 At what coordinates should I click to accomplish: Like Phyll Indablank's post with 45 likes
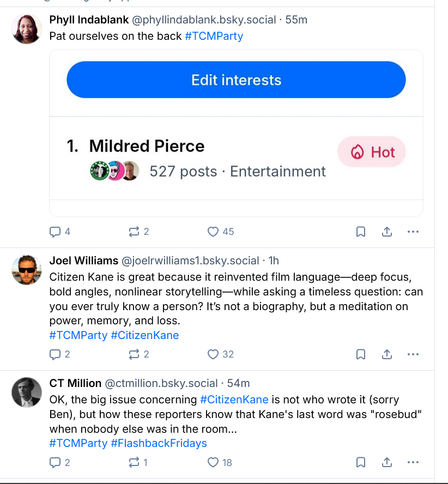point(213,232)
